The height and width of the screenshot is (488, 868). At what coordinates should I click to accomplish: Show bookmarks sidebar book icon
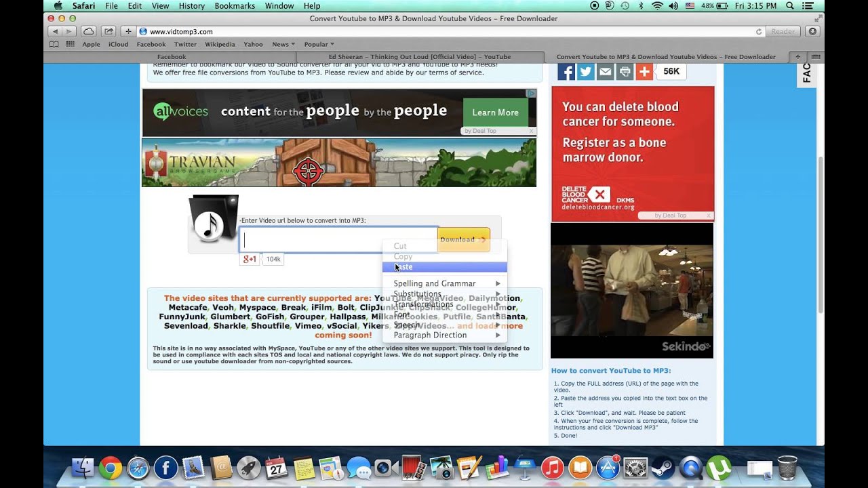coord(54,44)
